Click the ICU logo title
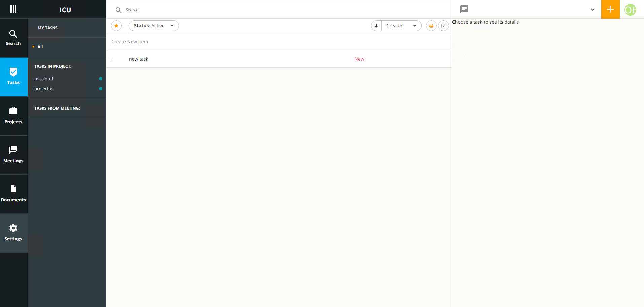Viewport: 644px width, 307px height. tap(65, 10)
